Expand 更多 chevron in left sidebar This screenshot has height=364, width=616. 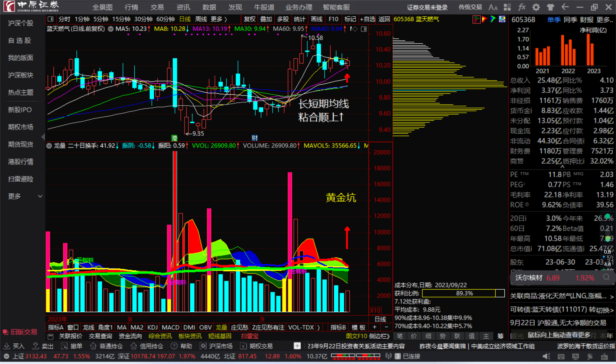tap(40, 196)
